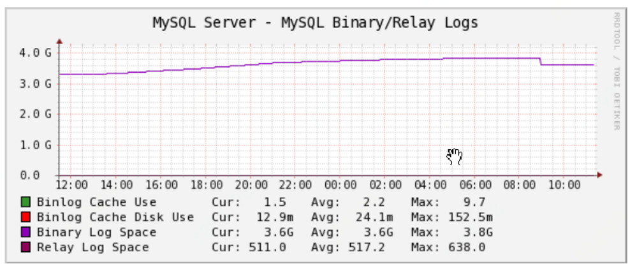Click the 00:00 time axis label
This screenshot has height=264, width=644.
point(341,185)
